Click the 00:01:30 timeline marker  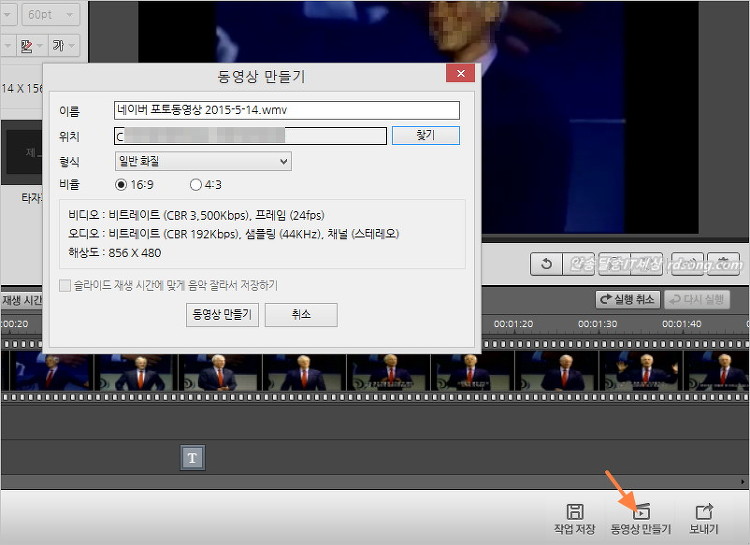pos(597,324)
